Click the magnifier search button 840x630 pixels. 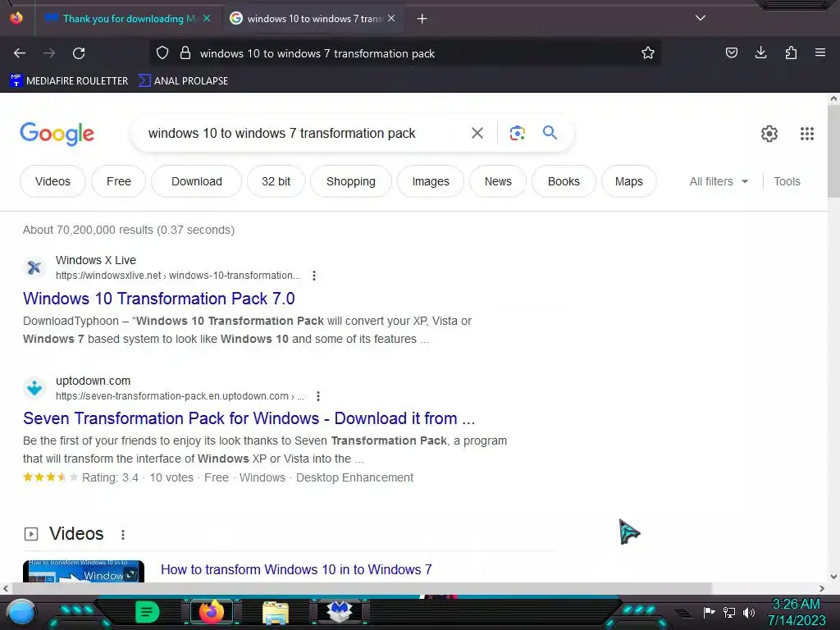click(550, 133)
